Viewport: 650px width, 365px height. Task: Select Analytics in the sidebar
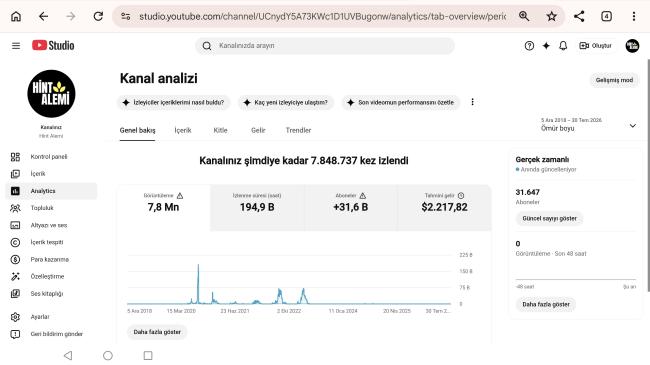pyautogui.click(x=51, y=191)
